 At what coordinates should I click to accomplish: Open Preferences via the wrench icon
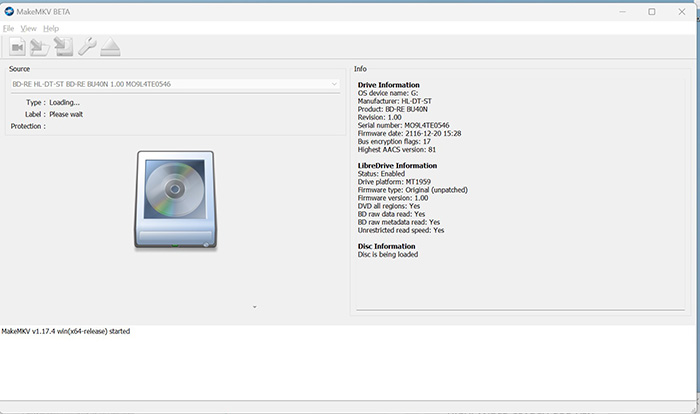click(87, 46)
